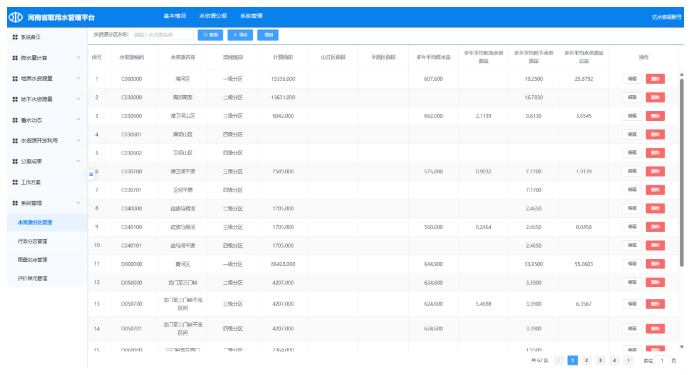The height and width of the screenshot is (375, 693).
Task: Select 行政分区管理 in the sidebar submenu
Action: pyautogui.click(x=32, y=241)
